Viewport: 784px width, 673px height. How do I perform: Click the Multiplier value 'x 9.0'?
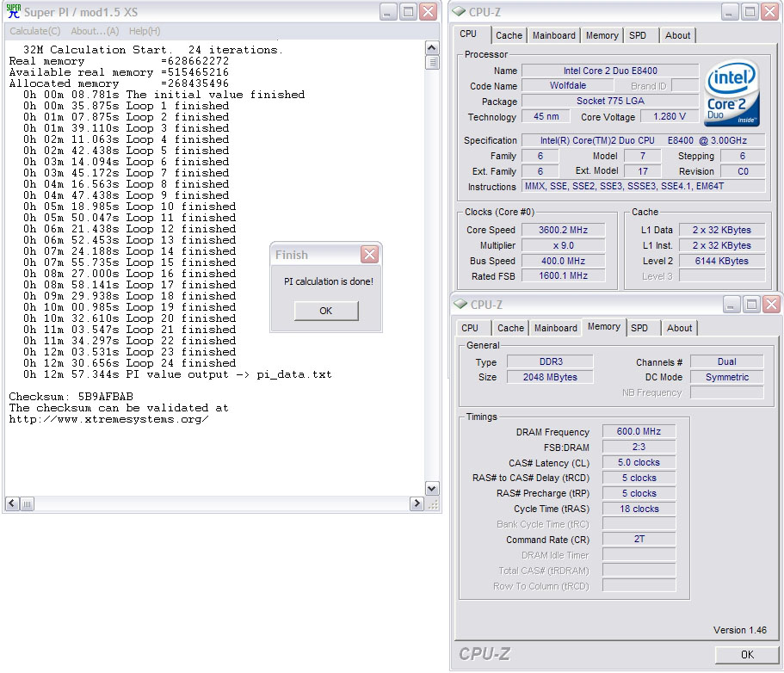coord(563,245)
